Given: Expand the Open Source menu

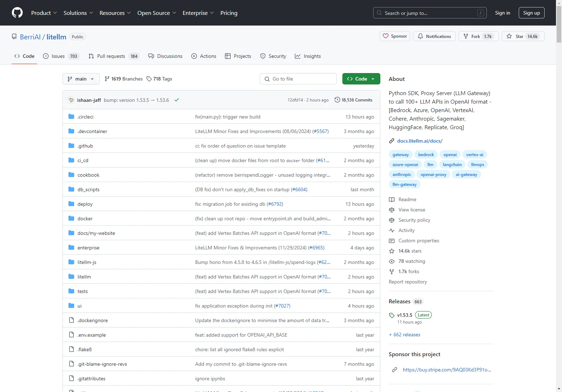Looking at the screenshot, I should click(156, 13).
